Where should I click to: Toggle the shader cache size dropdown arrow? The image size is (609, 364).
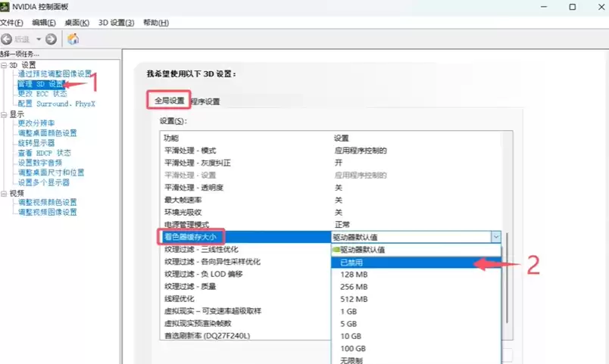click(496, 237)
